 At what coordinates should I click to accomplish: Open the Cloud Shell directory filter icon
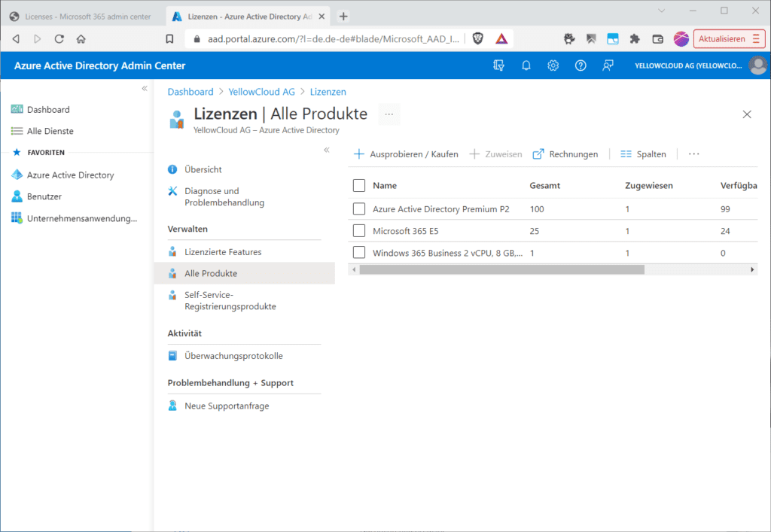[498, 65]
